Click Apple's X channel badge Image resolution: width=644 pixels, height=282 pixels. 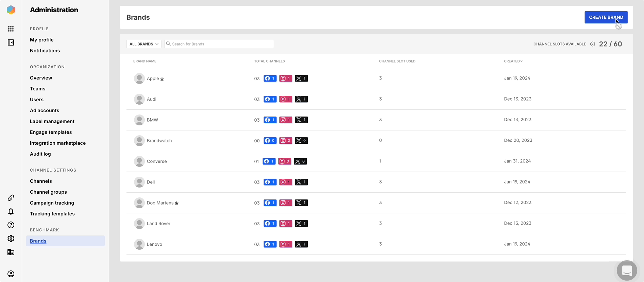tap(301, 78)
